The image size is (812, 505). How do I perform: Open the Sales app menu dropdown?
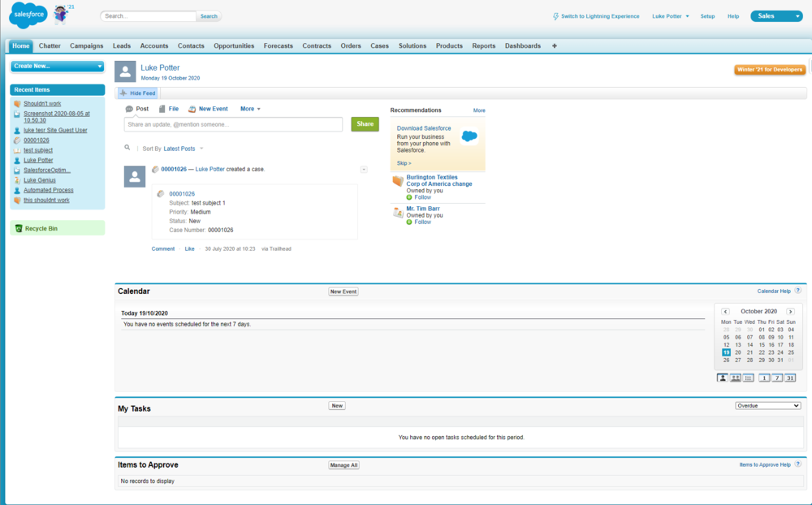(x=776, y=16)
